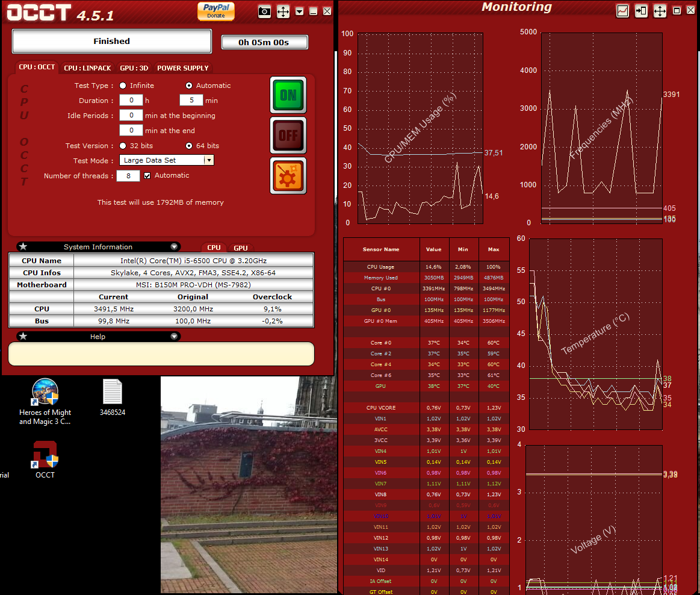Click the Max column header

click(494, 249)
